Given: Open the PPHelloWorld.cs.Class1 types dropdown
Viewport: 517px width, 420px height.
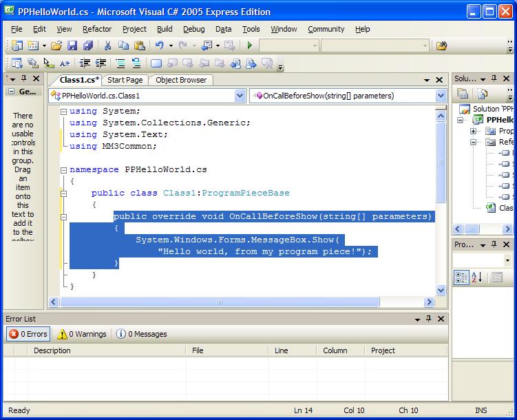Looking at the screenshot, I should tap(240, 96).
